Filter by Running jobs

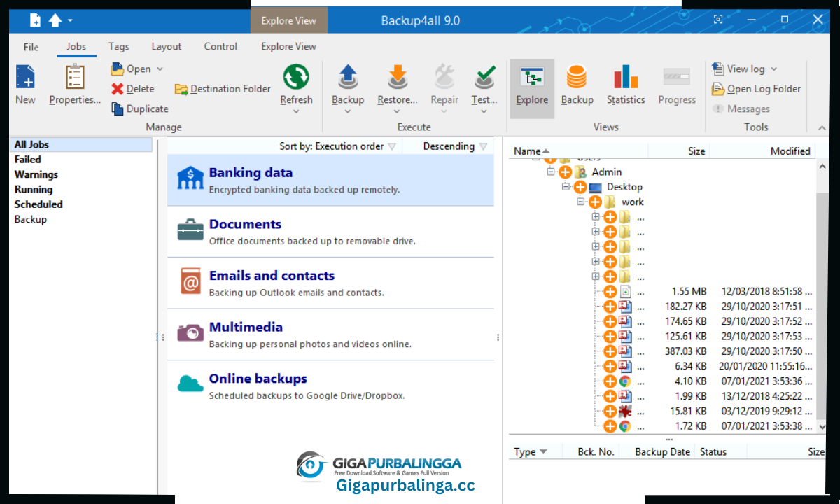click(x=34, y=189)
